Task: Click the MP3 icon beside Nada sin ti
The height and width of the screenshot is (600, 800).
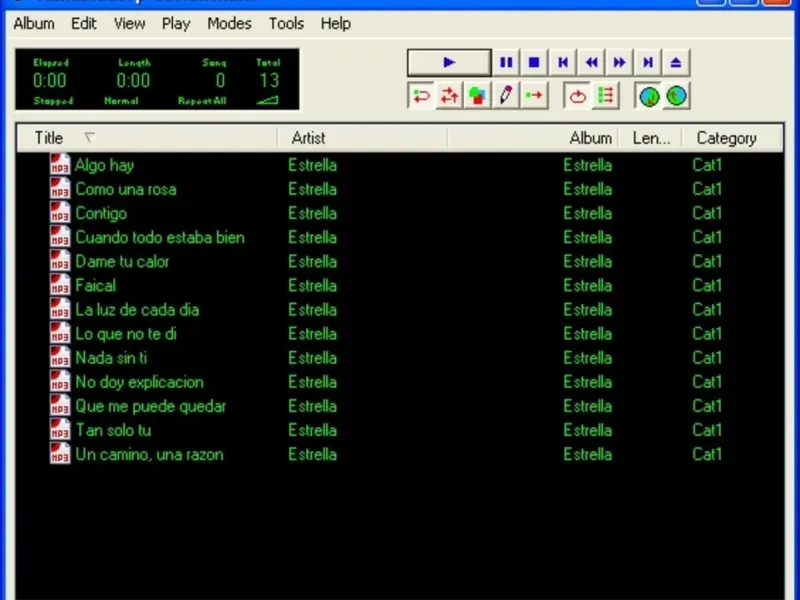Action: [x=60, y=358]
